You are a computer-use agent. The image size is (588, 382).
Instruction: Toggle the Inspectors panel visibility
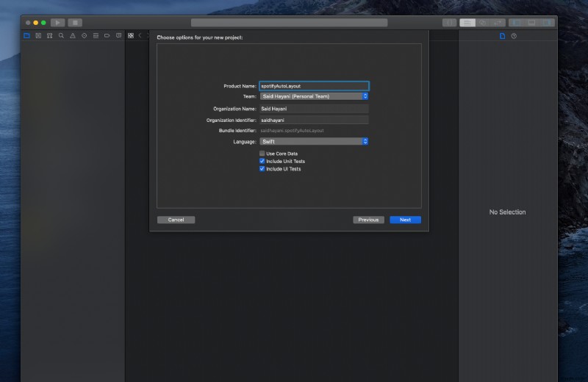pyautogui.click(x=547, y=23)
